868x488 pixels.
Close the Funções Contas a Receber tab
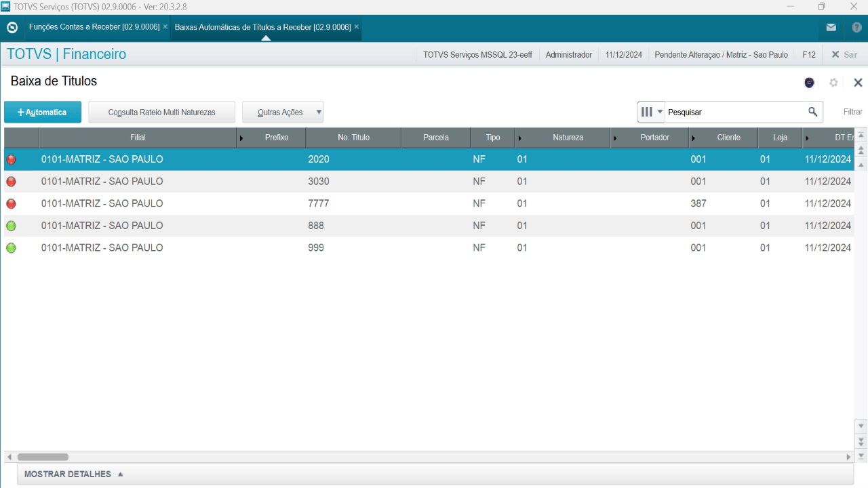[165, 27]
